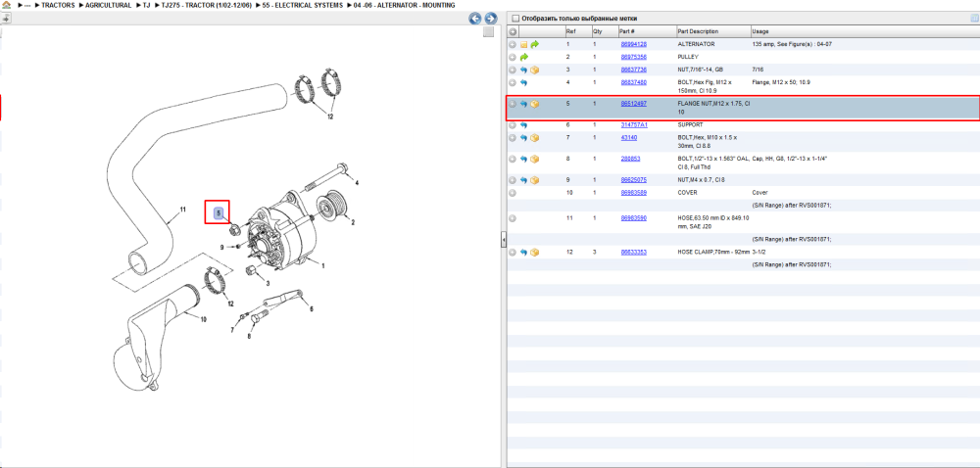The width and height of the screenshot is (980, 468).
Task: Open part number 86983590 link
Action: tap(633, 217)
